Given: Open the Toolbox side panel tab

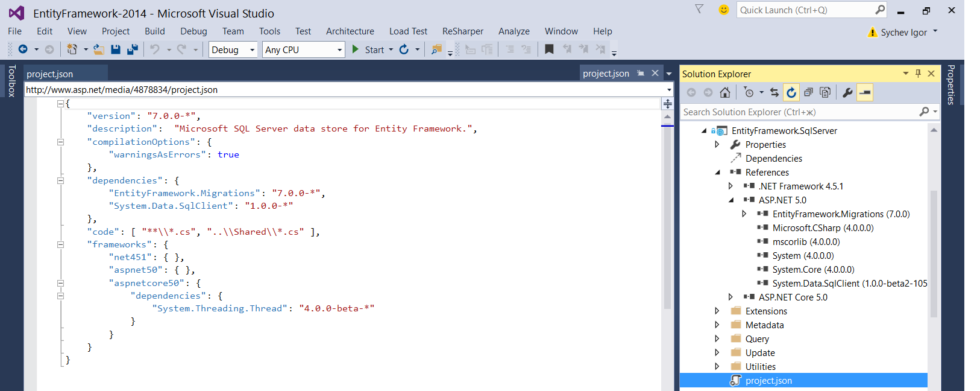Looking at the screenshot, I should 11,81.
